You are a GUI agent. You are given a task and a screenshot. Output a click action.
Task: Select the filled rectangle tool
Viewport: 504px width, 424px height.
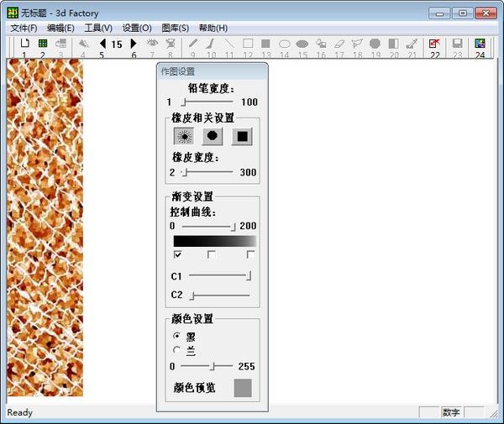pos(265,43)
